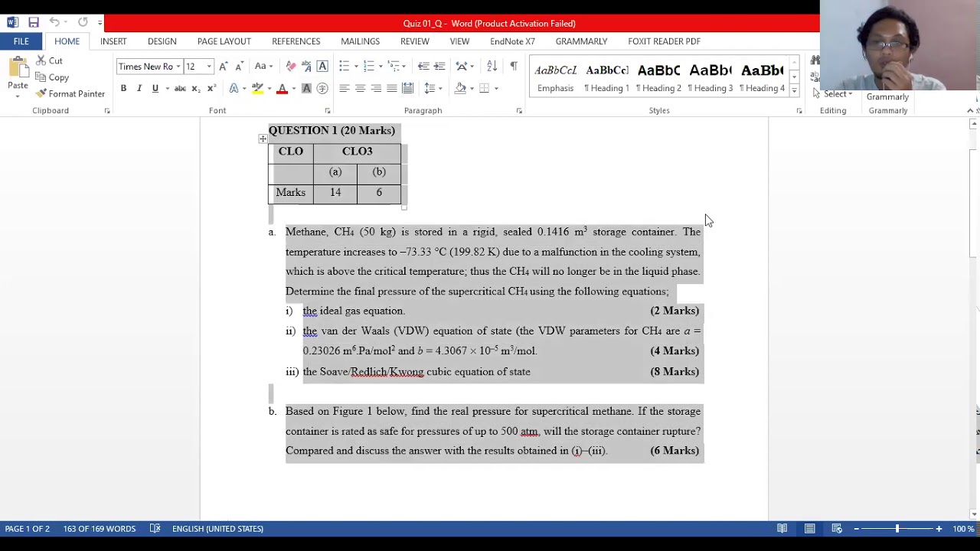
Task: Apply numbered list
Action: 368,67
